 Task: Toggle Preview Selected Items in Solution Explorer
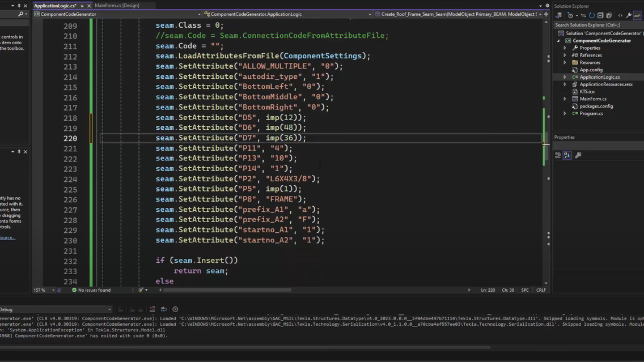[637, 15]
